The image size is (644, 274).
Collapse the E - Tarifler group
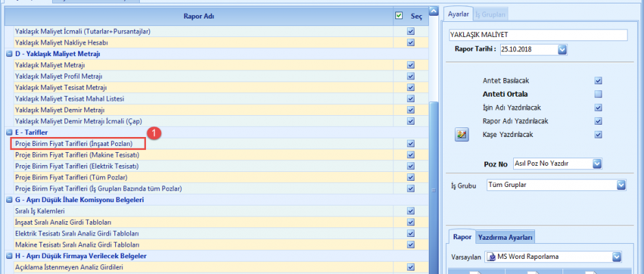pyautogui.click(x=9, y=132)
